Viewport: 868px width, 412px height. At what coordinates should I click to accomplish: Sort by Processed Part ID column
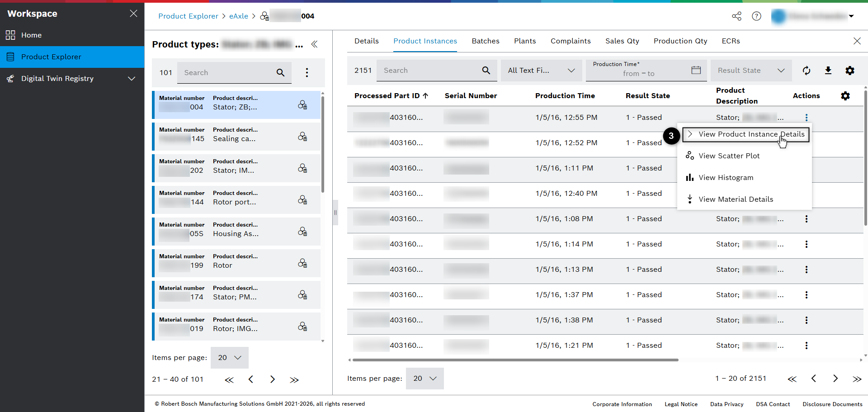pos(392,96)
